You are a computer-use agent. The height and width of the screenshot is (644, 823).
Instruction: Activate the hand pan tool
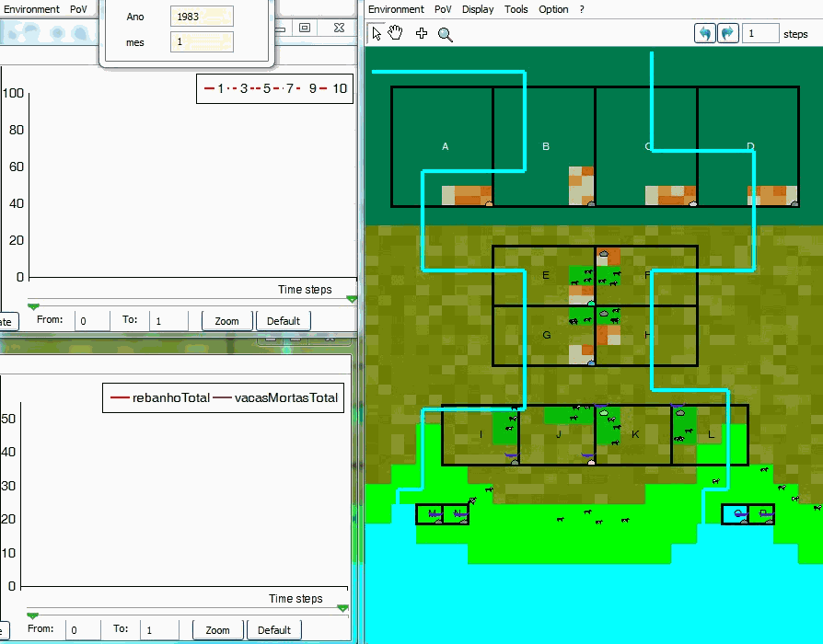click(396, 34)
